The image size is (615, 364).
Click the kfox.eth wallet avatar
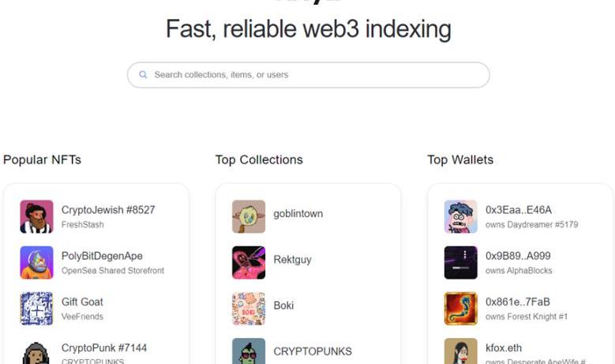click(460, 351)
